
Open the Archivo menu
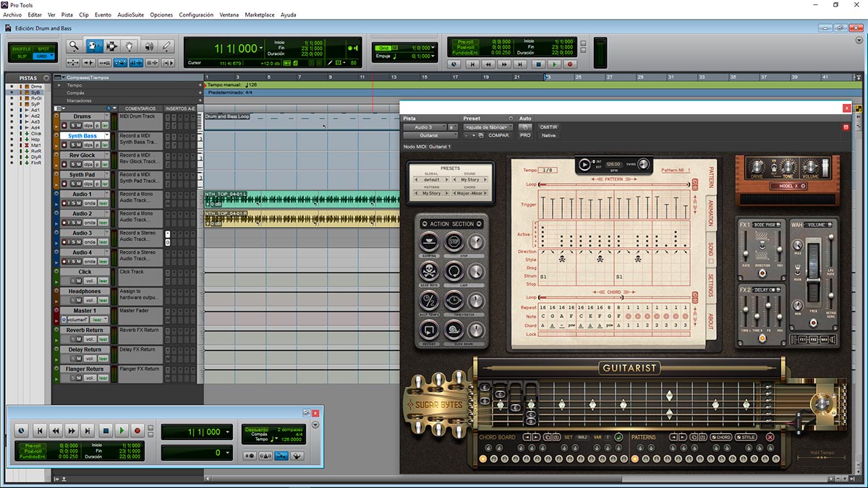(x=12, y=14)
